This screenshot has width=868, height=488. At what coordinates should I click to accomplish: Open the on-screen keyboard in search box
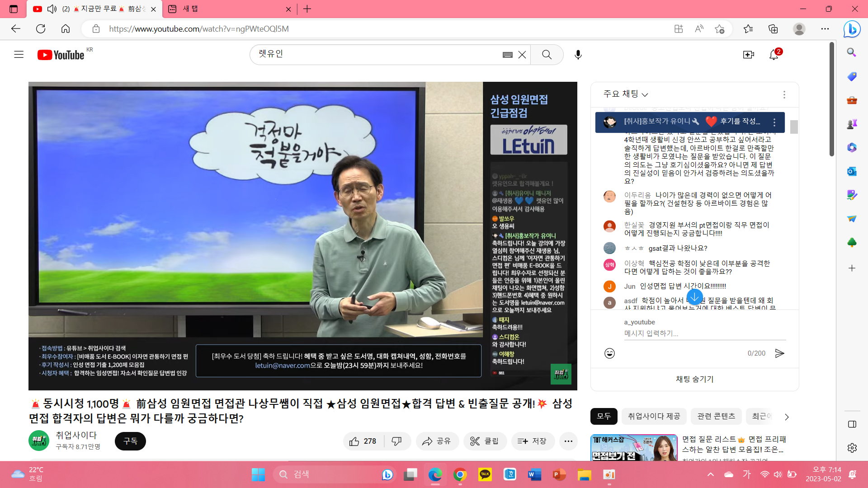pos(507,55)
